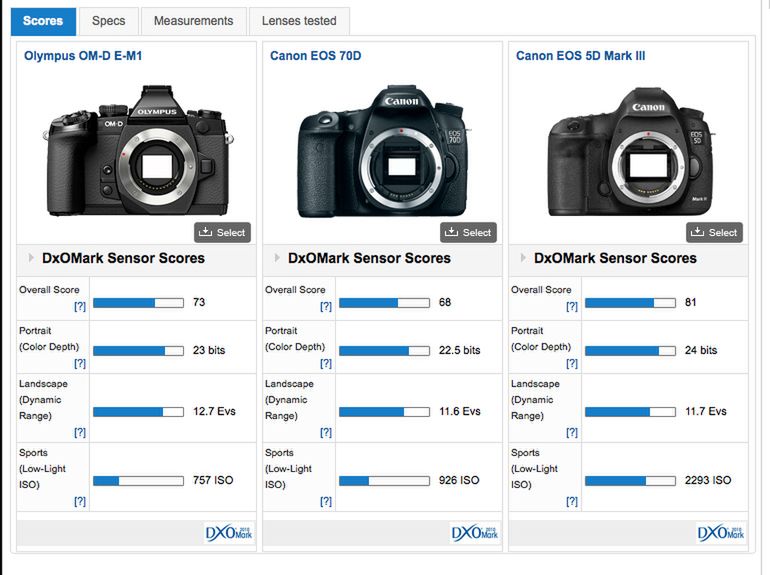Open Sports help [?] for Olympus E-M1
The width and height of the screenshot is (770, 575).
pyautogui.click(x=80, y=501)
